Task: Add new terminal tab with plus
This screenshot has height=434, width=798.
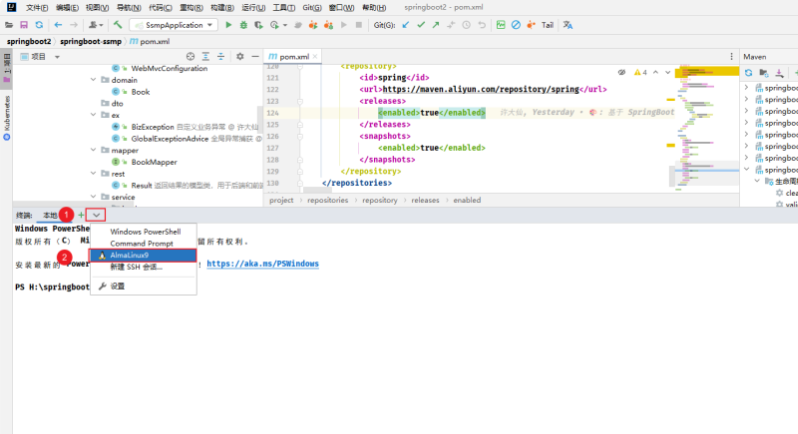Action: (x=81, y=215)
